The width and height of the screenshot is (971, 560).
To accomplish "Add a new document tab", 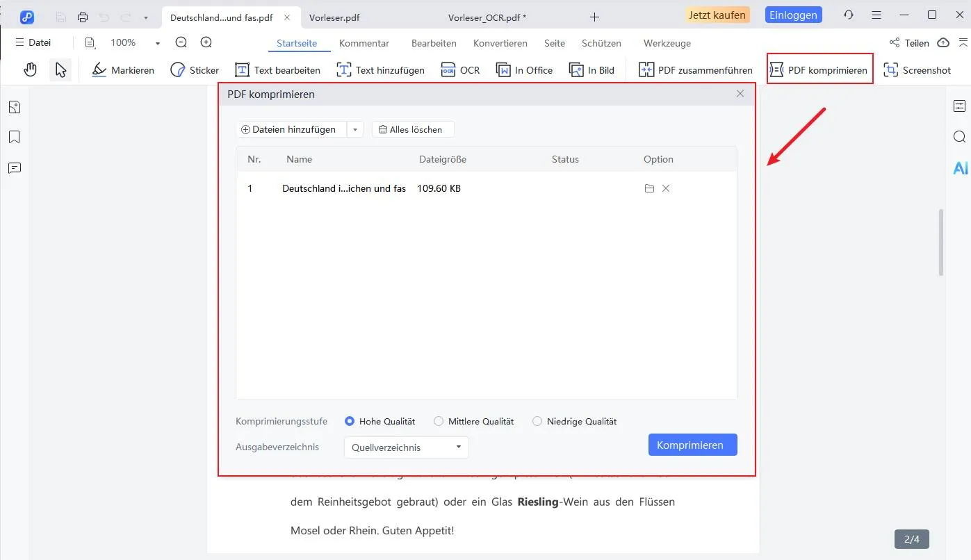I will click(x=594, y=17).
